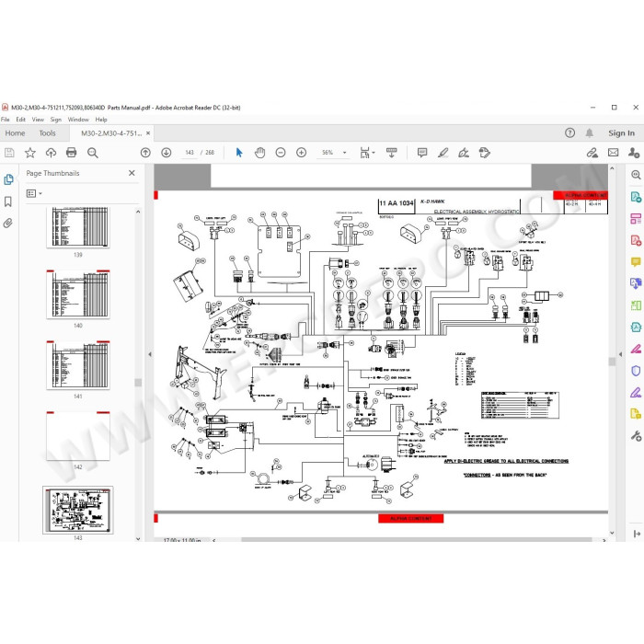Click the share with others icon
This screenshot has width=644, height=644.
[x=634, y=153]
